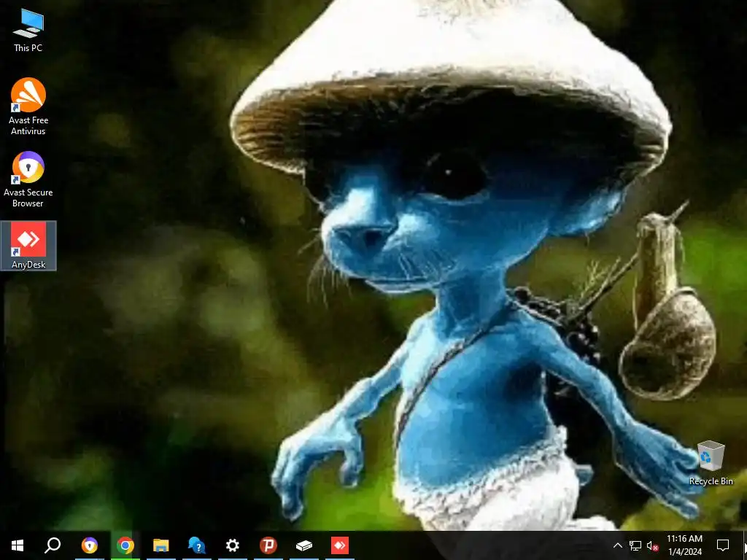Select the AnyDesk desktop shortcut
This screenshot has height=560, width=747.
(28, 246)
